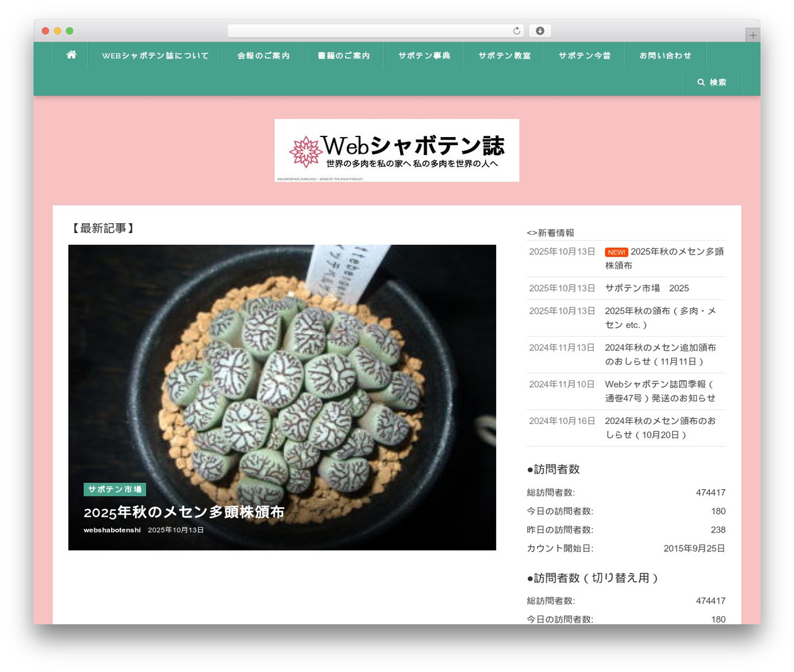Screen dimensions: 794x672
Task: Go to the home icon in navigation
Action: [x=71, y=55]
